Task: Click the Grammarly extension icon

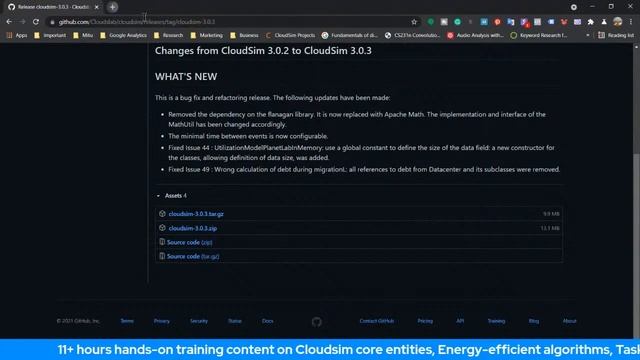Action: (458, 22)
